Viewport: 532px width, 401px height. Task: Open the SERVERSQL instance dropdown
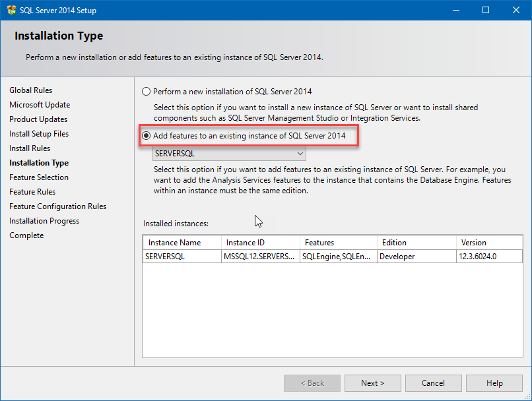pos(300,152)
